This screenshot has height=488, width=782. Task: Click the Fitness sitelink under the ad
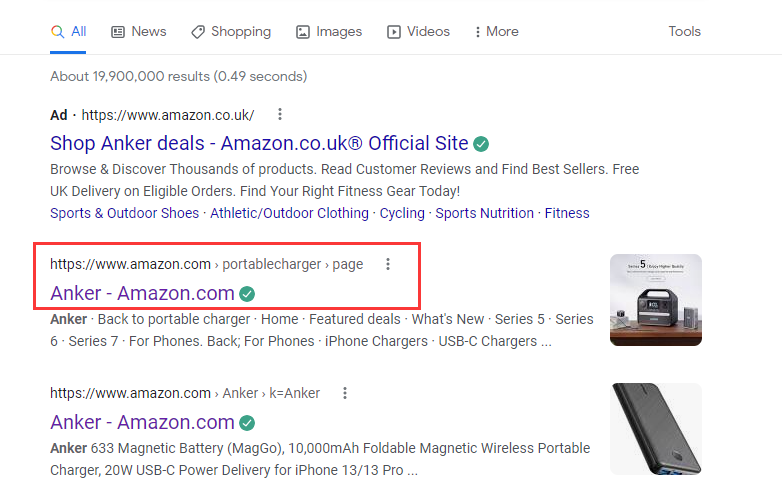pos(567,213)
